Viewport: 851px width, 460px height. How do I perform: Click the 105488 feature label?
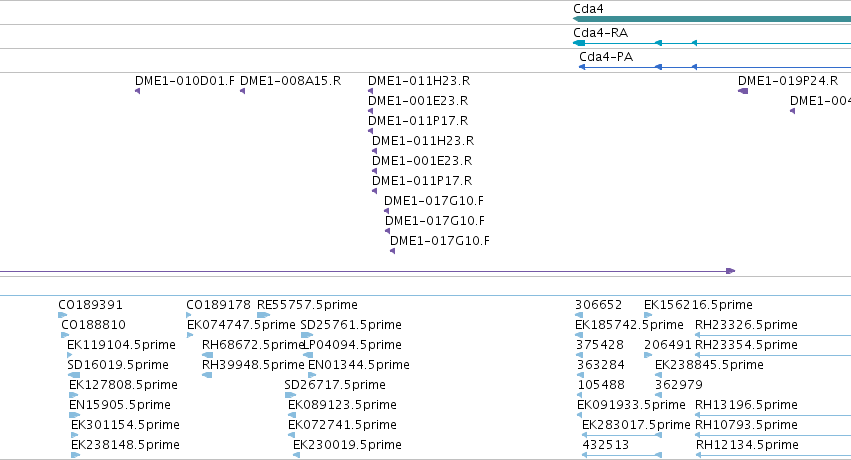pos(601,385)
